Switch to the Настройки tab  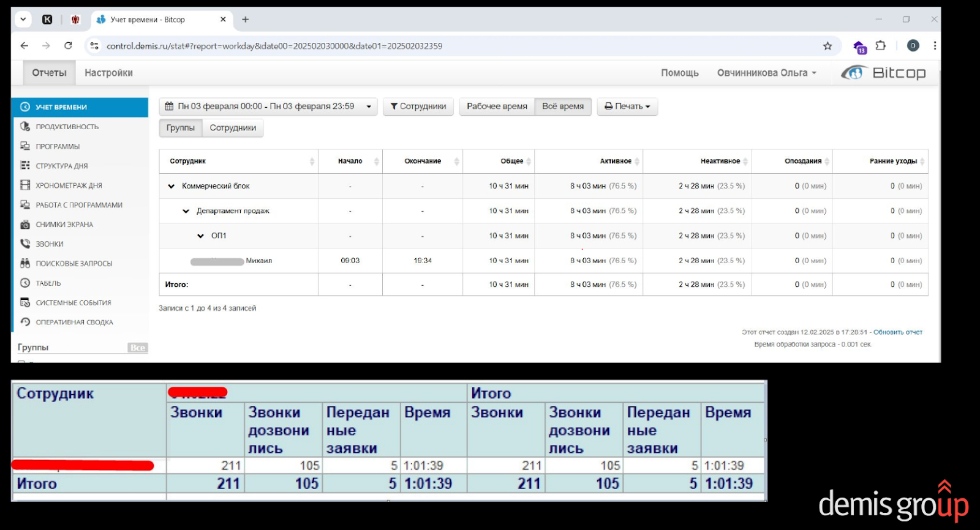click(x=108, y=73)
